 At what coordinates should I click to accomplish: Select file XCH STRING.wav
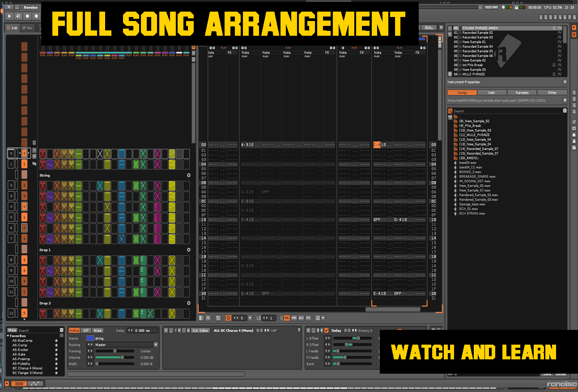click(469, 214)
